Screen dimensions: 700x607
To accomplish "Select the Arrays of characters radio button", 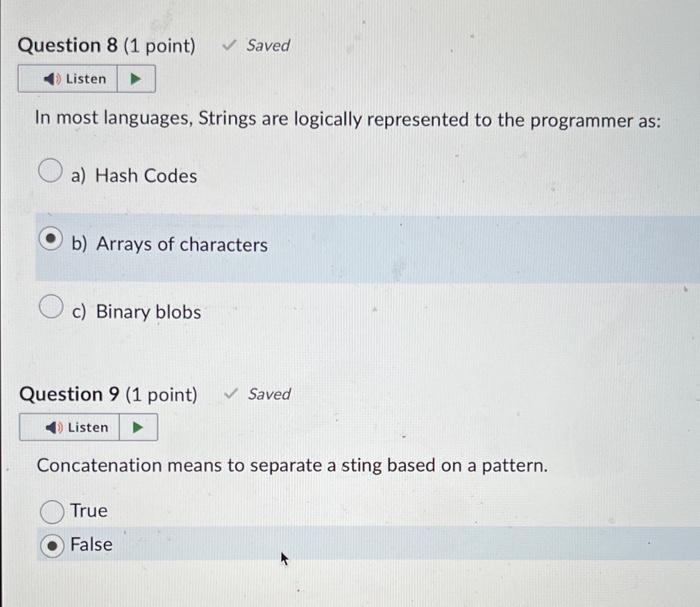I will 50,238.
